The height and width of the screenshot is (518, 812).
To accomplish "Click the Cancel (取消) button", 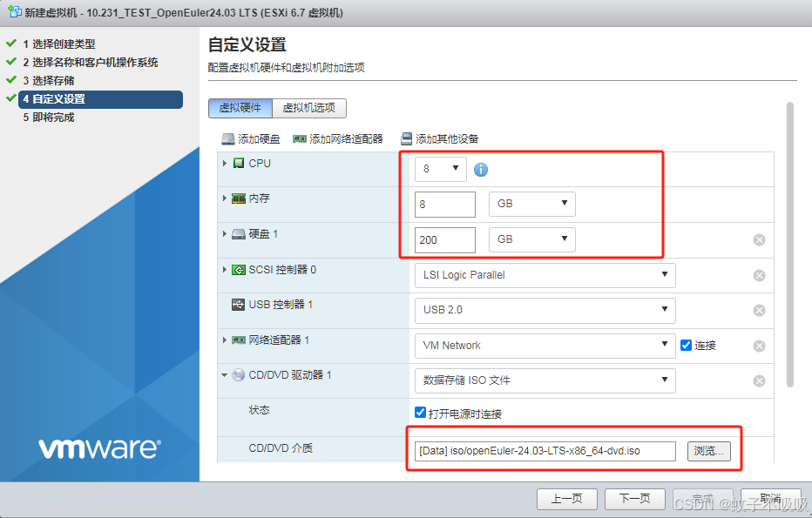I will [x=770, y=499].
